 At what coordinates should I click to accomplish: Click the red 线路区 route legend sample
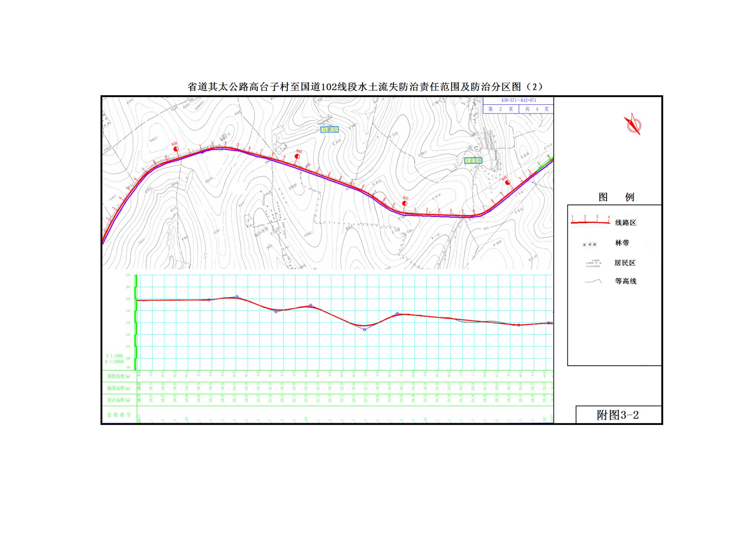coord(590,222)
